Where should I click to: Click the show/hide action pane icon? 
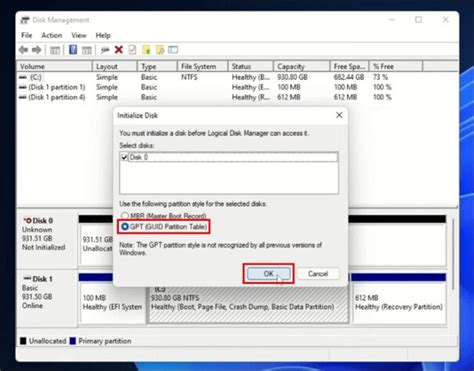[87, 50]
